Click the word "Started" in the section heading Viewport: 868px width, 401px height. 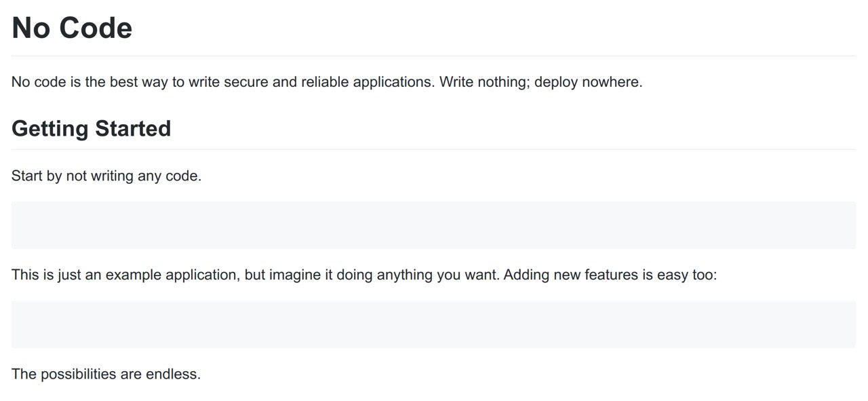point(133,128)
